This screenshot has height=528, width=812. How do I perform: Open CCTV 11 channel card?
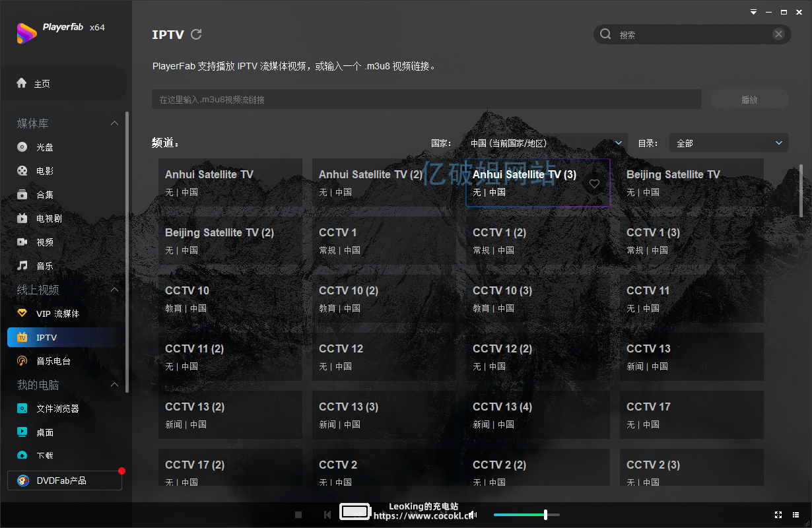click(692, 298)
